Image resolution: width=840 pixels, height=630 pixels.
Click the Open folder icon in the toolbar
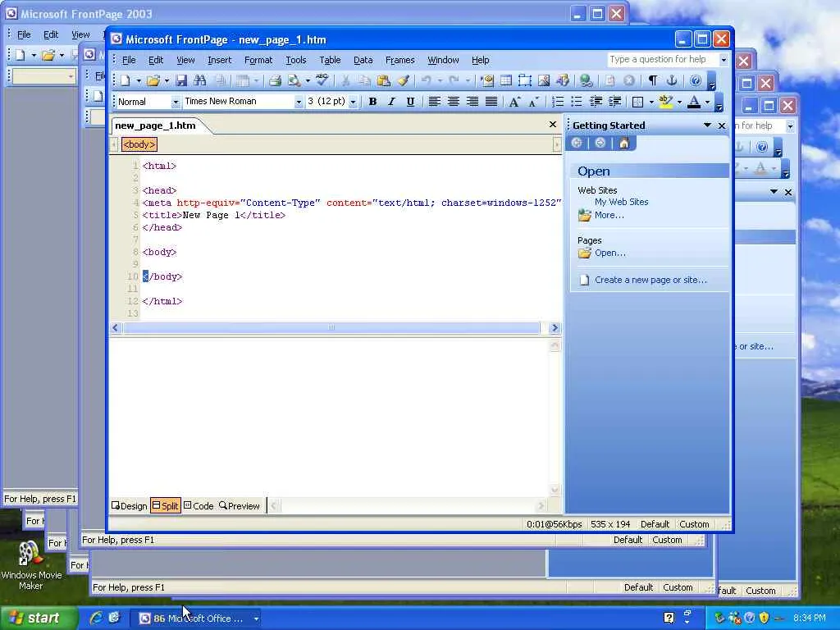(153, 81)
